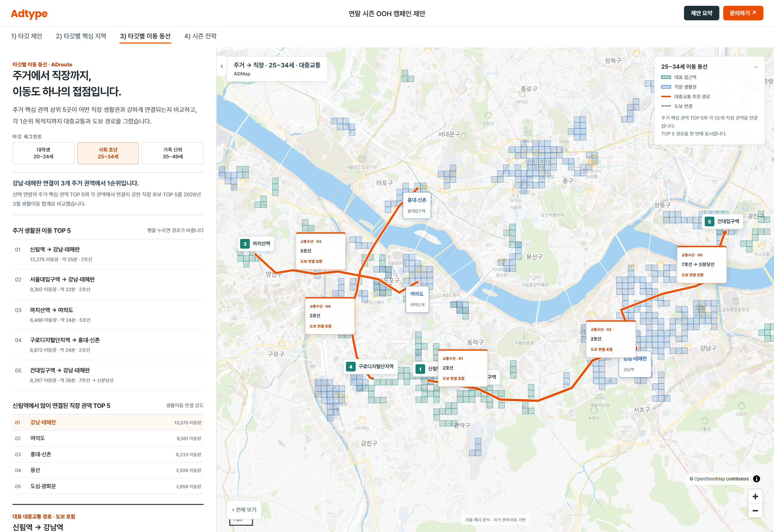Image resolution: width=774 pixels, height=532 pixels.
Task: Click map marker 5 건대입구역
Action: click(x=722, y=221)
